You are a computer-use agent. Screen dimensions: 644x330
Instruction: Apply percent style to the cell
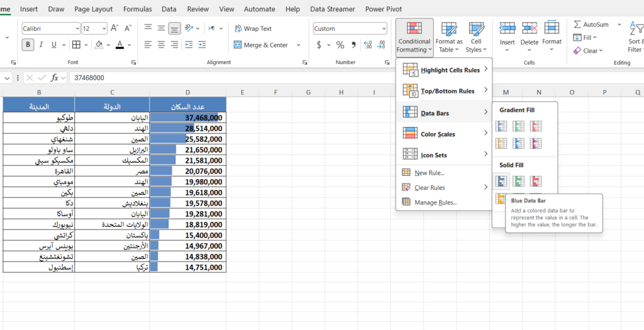(340, 45)
